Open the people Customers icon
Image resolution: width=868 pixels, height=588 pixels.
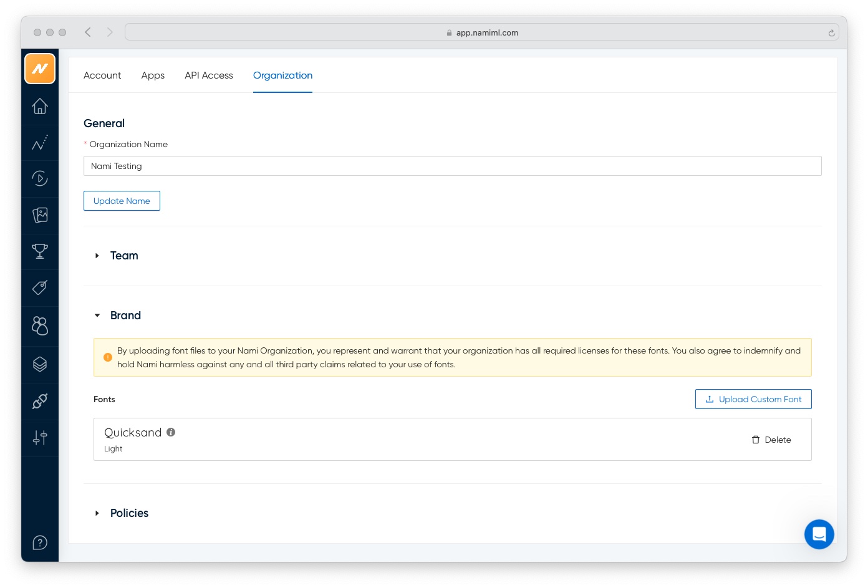click(40, 325)
